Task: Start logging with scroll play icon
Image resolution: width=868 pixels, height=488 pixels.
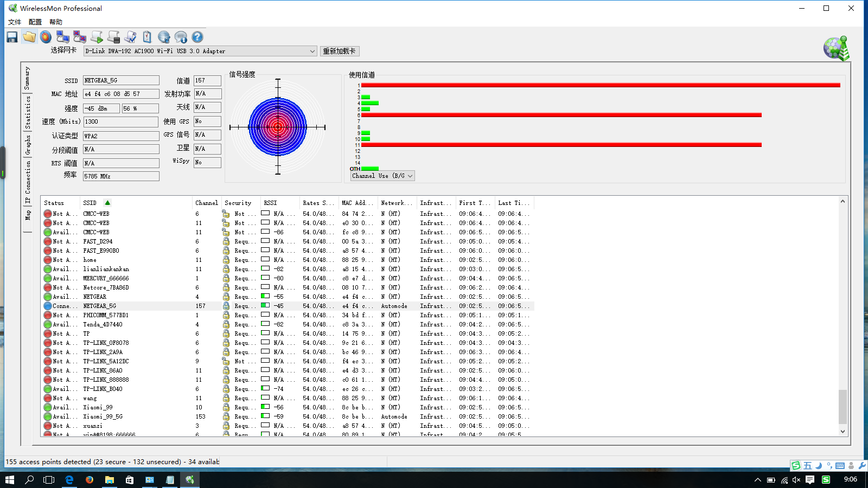Action: click(x=97, y=37)
